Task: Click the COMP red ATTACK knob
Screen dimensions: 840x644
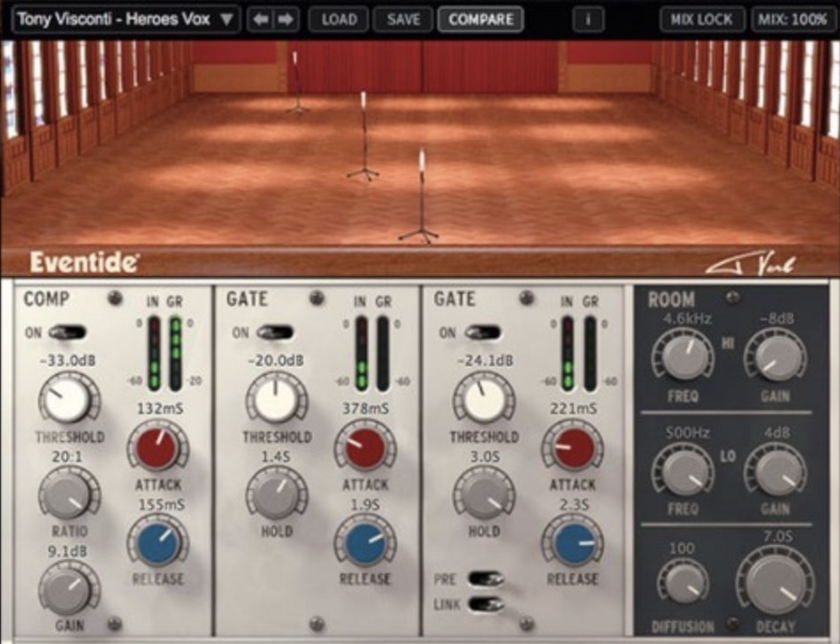Action: (x=158, y=448)
